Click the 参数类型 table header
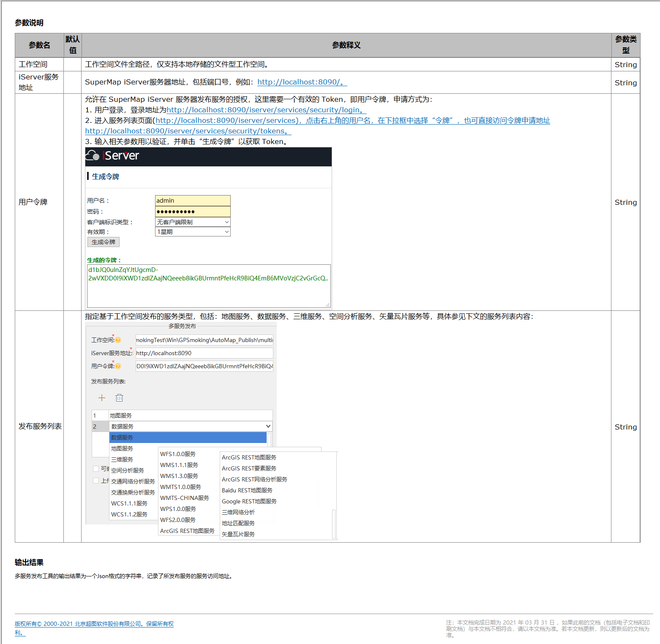Viewport: 660px width, 644px height. click(x=626, y=45)
